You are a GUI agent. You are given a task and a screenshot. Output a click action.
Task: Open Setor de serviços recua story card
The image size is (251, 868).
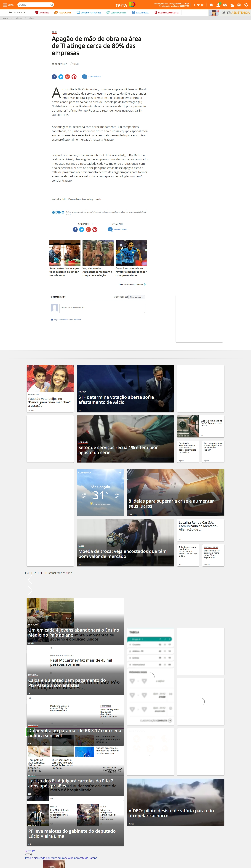tap(125, 439)
